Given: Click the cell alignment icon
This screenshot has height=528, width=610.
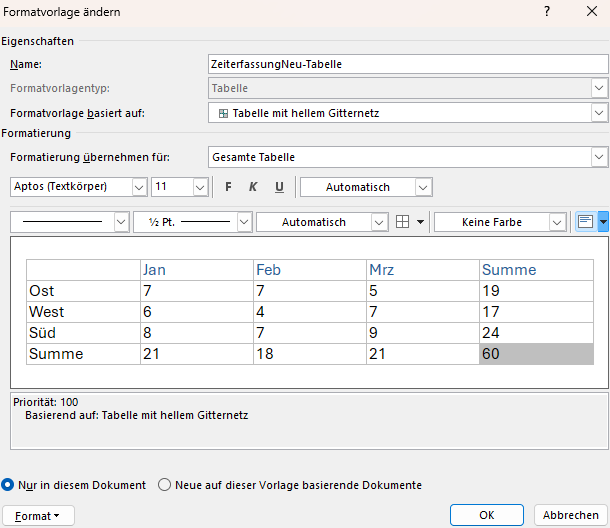Looking at the screenshot, I should 586,222.
